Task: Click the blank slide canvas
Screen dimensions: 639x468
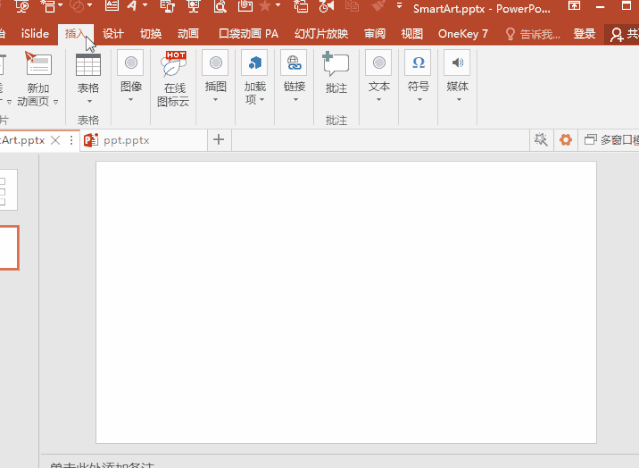Action: click(x=346, y=302)
